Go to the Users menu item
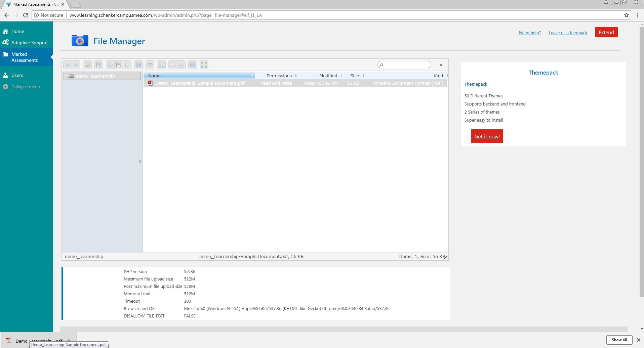Viewport: 644px width, 348px height. [x=17, y=75]
